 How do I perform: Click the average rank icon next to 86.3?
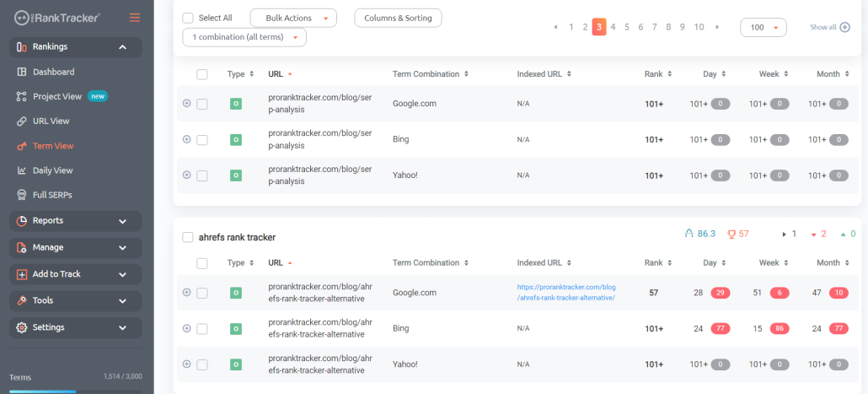(689, 234)
